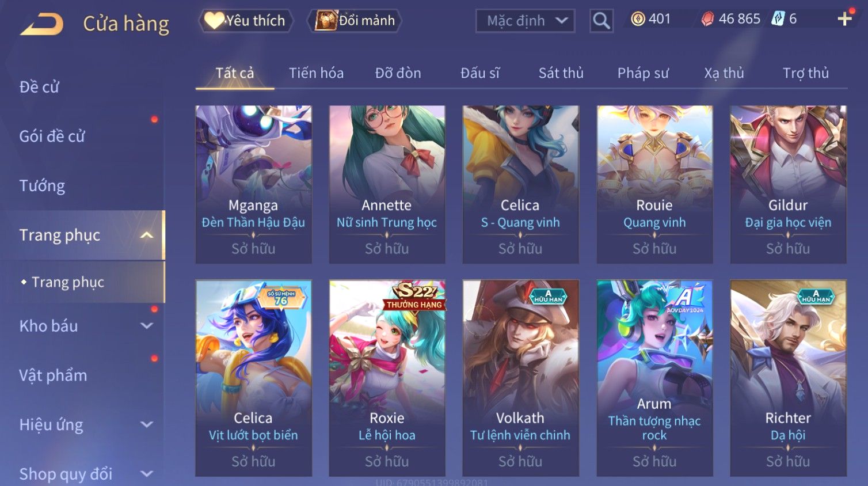Click the Đổi mảnh chest icon
The height and width of the screenshot is (486, 868).
click(x=326, y=21)
